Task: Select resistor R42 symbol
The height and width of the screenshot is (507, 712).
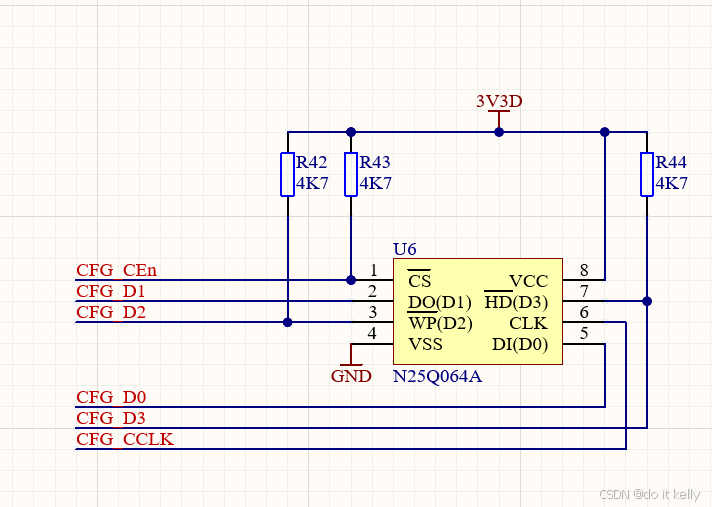Action: pos(287,175)
